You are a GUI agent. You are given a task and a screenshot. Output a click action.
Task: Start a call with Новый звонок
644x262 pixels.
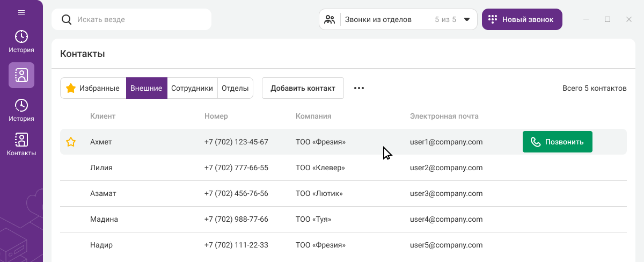(522, 19)
